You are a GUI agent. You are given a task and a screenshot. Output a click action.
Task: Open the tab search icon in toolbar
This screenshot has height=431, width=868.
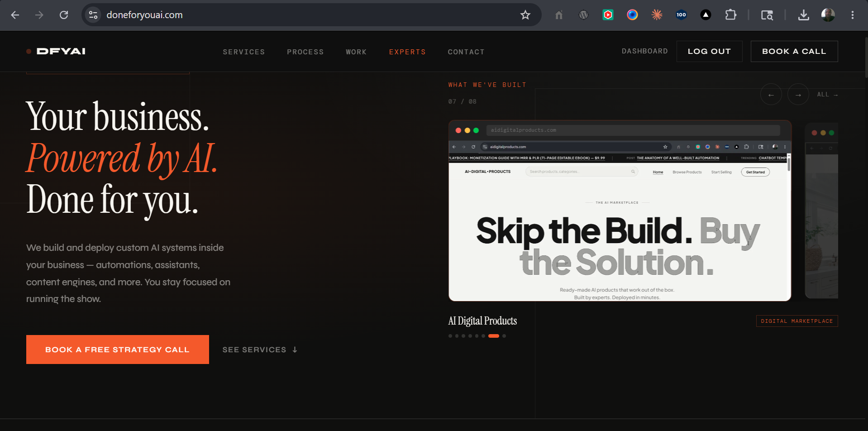coord(767,15)
